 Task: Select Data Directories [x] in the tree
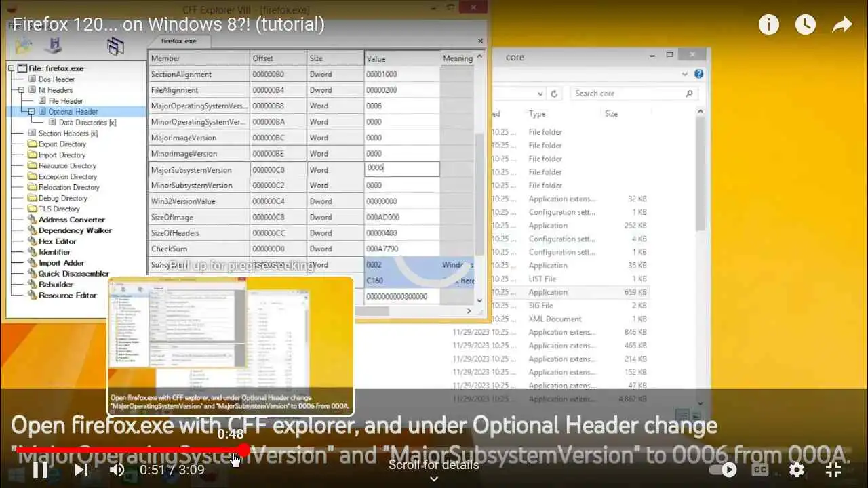coord(87,123)
